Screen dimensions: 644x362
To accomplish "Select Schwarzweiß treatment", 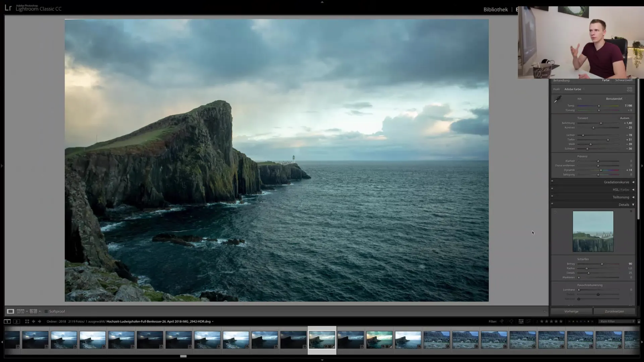I will point(624,80).
